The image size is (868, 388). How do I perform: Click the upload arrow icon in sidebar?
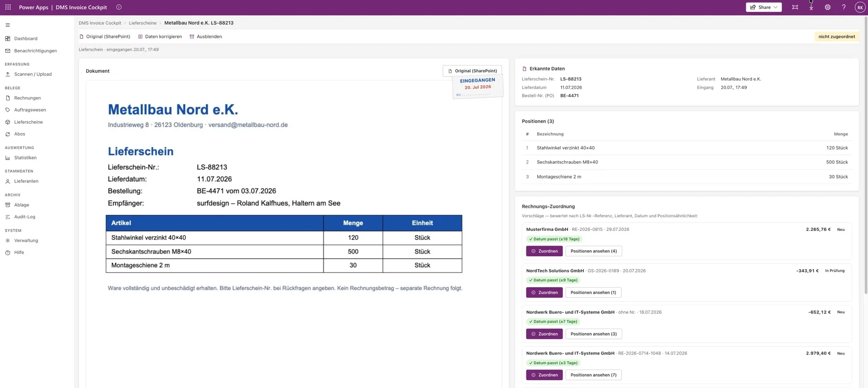(x=8, y=74)
